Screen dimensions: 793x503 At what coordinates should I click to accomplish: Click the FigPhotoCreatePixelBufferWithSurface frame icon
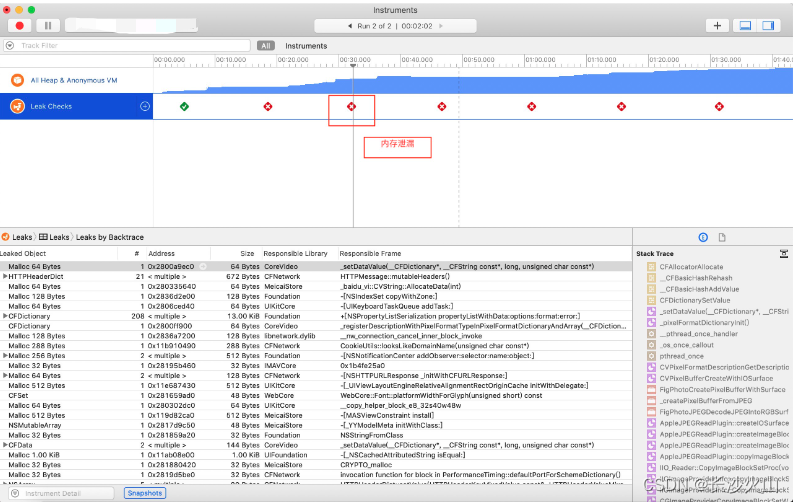[x=651, y=390]
